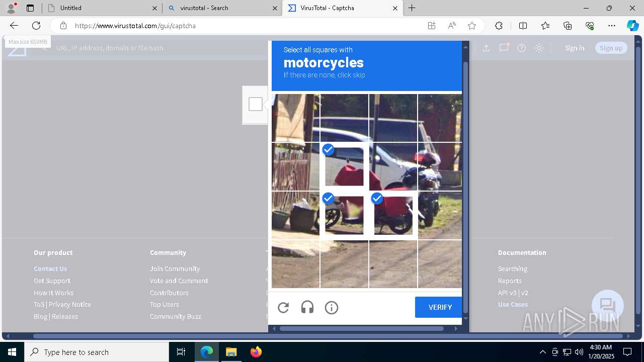Click the VirusTotal upload file icon

[x=486, y=48]
